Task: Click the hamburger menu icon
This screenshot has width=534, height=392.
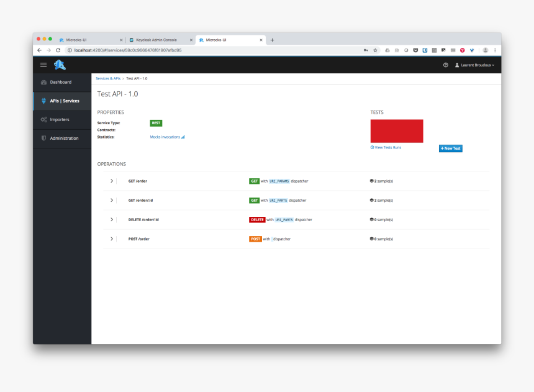Action: click(x=43, y=65)
